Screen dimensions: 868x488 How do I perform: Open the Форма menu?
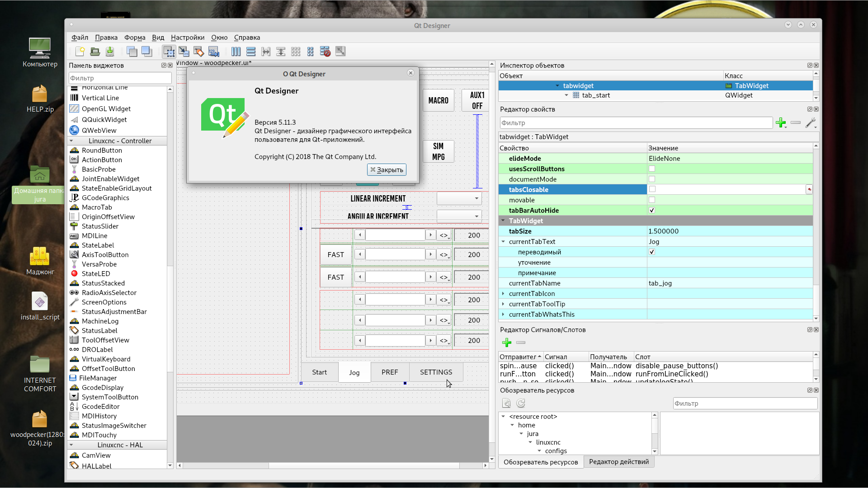[135, 38]
